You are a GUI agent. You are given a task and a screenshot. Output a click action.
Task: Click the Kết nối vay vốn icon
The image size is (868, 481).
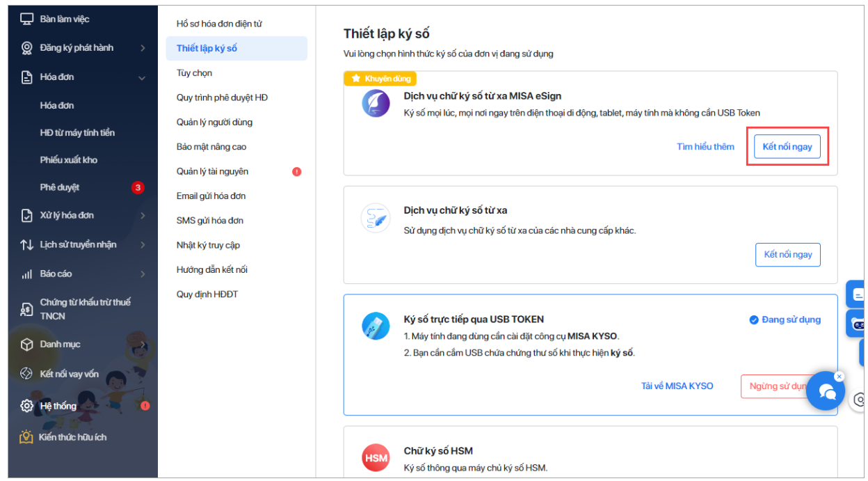[x=27, y=374]
